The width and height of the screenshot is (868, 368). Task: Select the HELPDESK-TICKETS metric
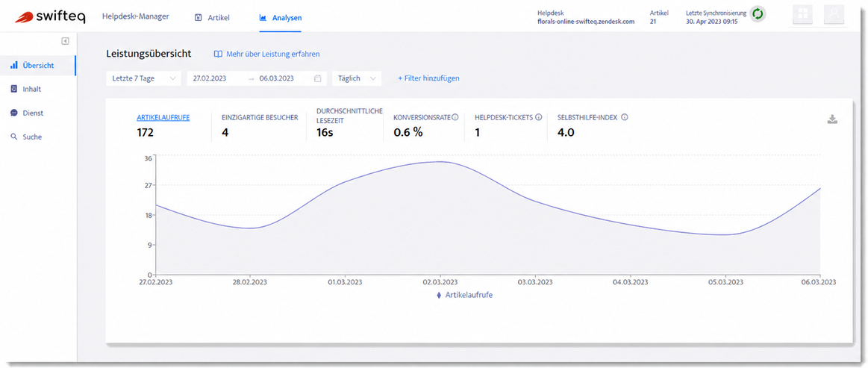click(504, 117)
